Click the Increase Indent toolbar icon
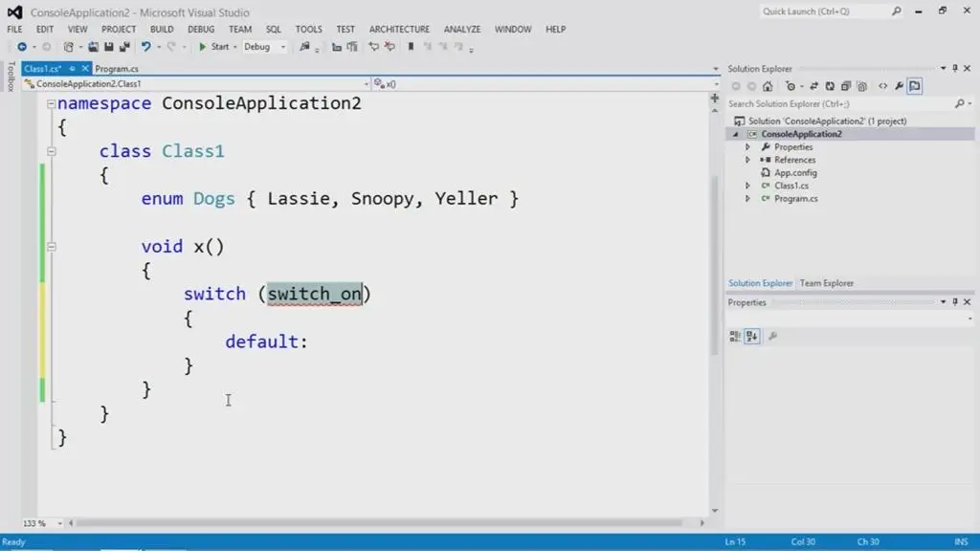The image size is (980, 551). tap(352, 47)
